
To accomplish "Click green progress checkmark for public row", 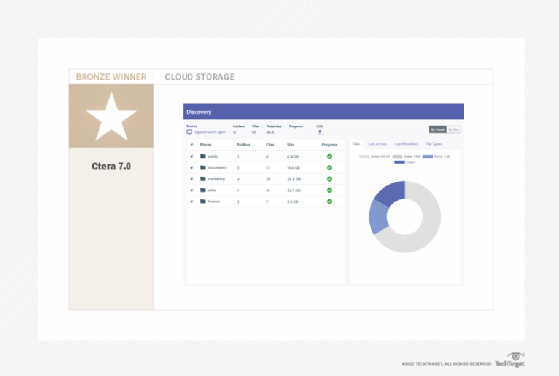I will (x=329, y=156).
